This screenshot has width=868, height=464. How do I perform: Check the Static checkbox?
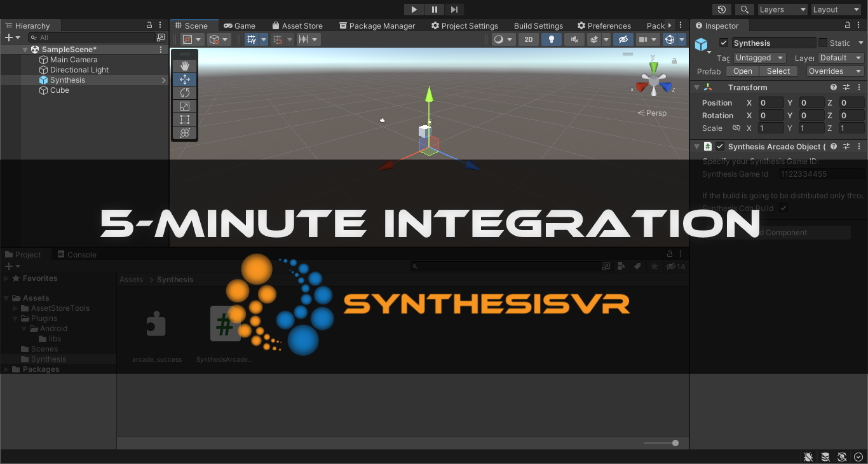tap(823, 43)
